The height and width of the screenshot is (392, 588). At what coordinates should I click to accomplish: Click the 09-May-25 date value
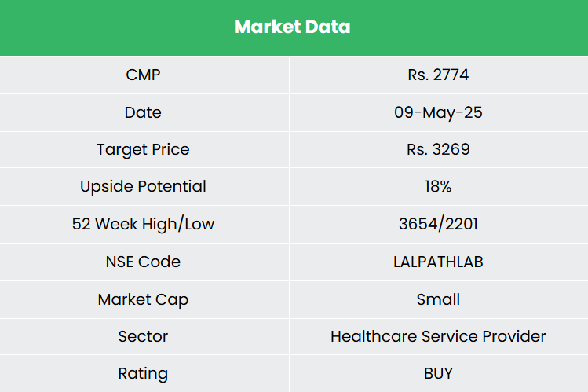[x=438, y=112]
